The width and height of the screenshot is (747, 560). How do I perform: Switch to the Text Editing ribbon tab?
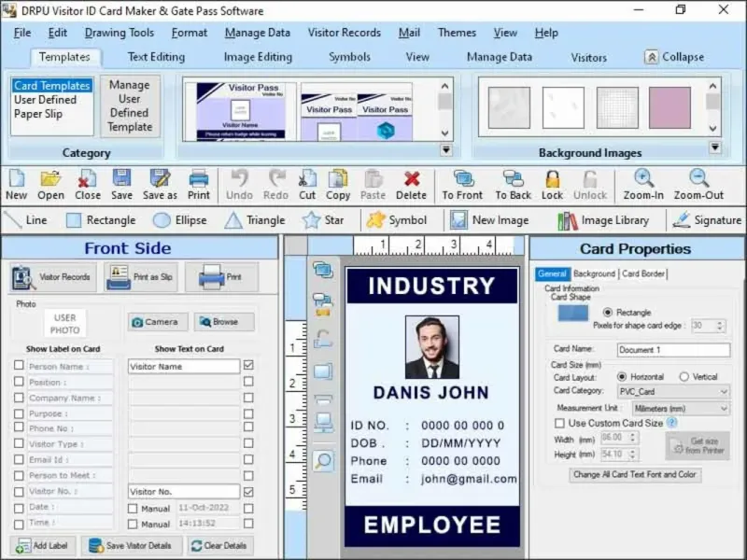pyautogui.click(x=156, y=57)
